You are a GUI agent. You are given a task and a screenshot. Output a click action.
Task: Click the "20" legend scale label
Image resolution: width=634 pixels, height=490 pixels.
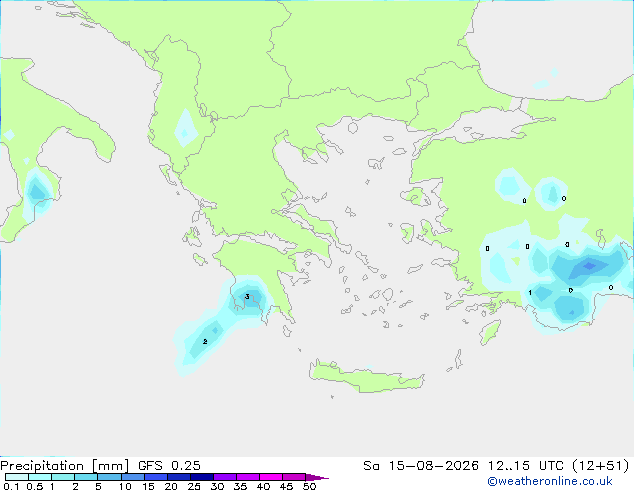tap(171, 486)
